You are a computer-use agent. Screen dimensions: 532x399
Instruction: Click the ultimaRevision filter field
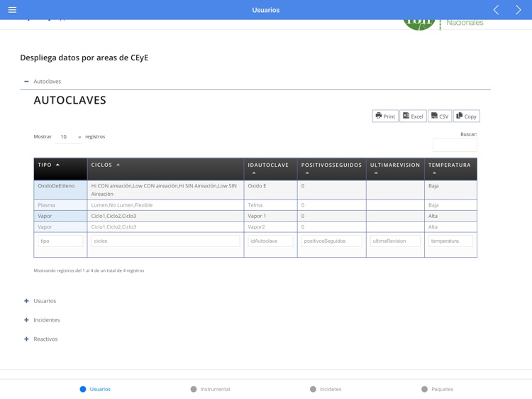coord(395,241)
